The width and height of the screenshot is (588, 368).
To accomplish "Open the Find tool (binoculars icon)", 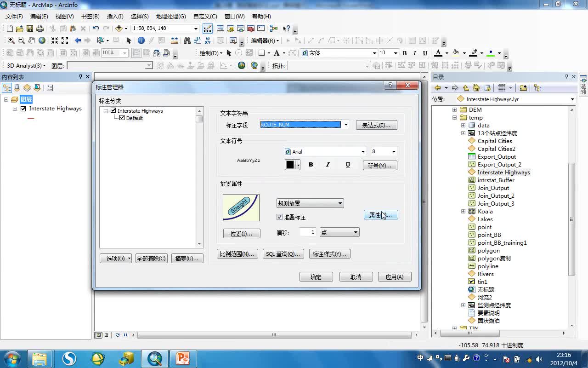I will coord(187,40).
